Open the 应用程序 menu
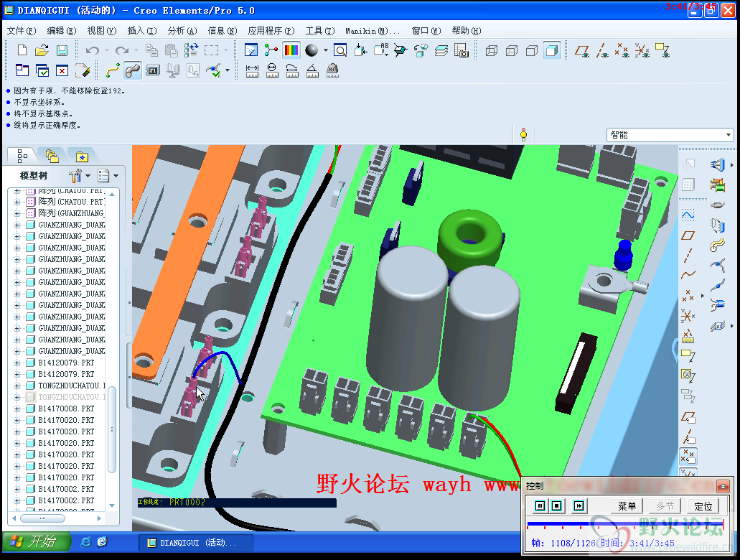Image resolution: width=740 pixels, height=560 pixels. (271, 31)
